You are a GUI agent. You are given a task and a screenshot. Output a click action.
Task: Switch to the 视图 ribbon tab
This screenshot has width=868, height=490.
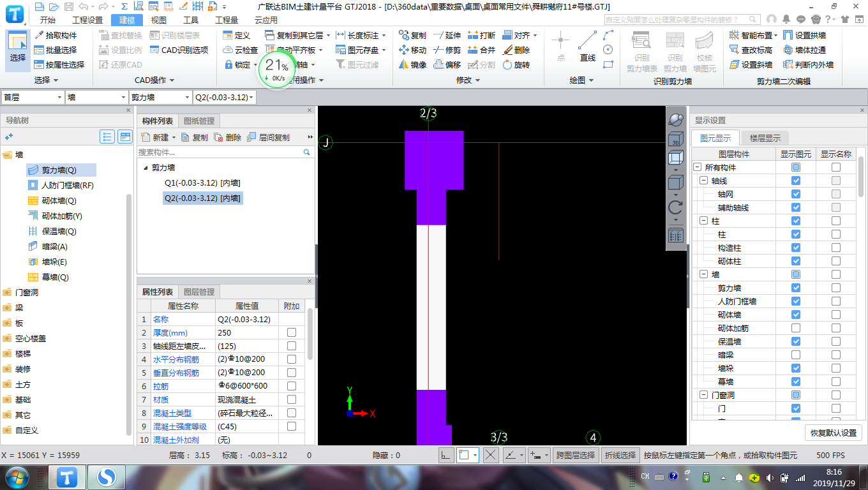[159, 20]
